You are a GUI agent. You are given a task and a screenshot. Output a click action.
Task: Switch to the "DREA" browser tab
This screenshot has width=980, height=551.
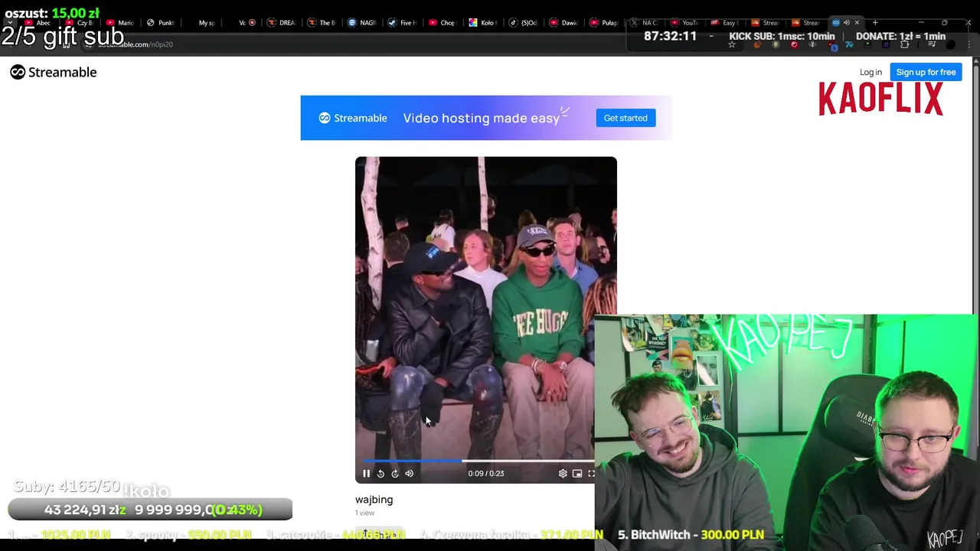point(281,23)
